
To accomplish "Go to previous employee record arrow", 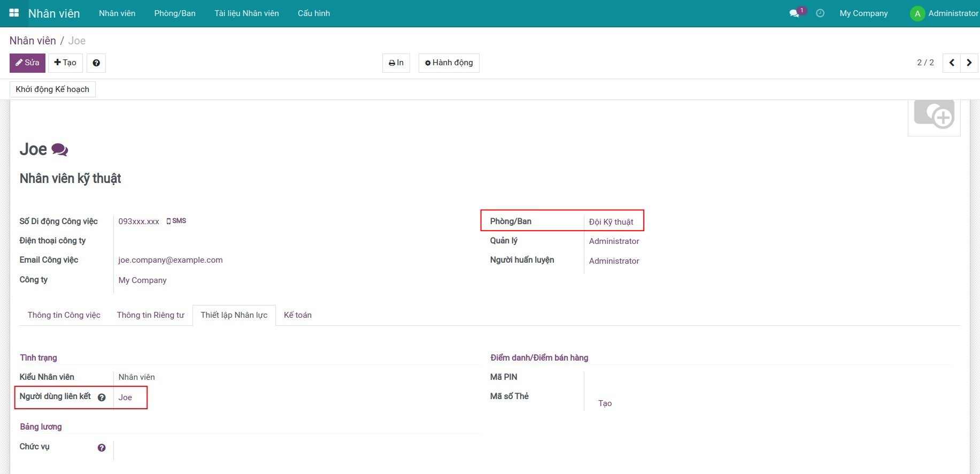I will point(952,63).
